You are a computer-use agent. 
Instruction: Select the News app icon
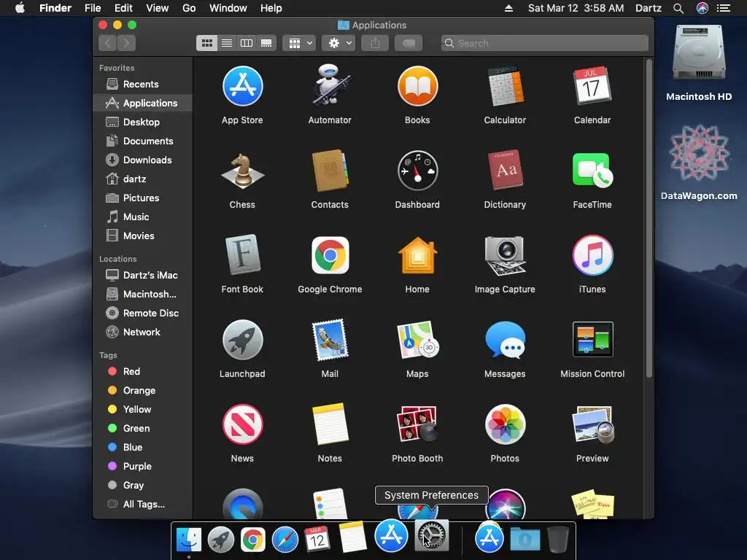pos(242,424)
